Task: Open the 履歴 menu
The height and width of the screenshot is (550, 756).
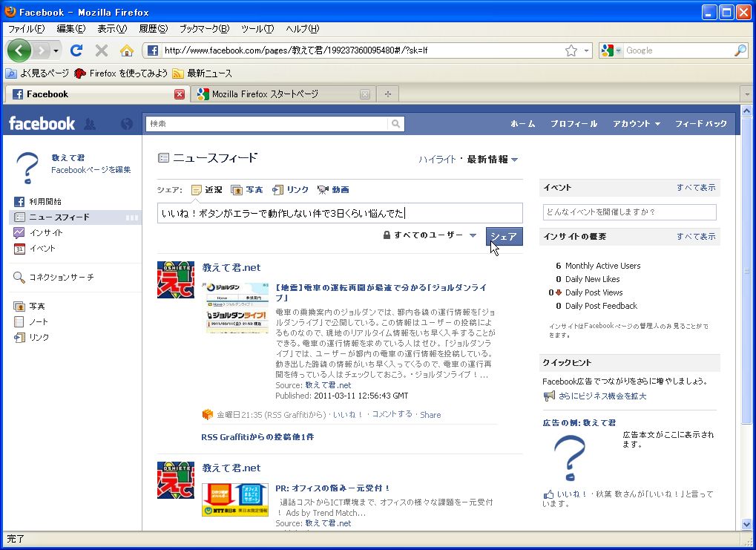Action: [153, 29]
